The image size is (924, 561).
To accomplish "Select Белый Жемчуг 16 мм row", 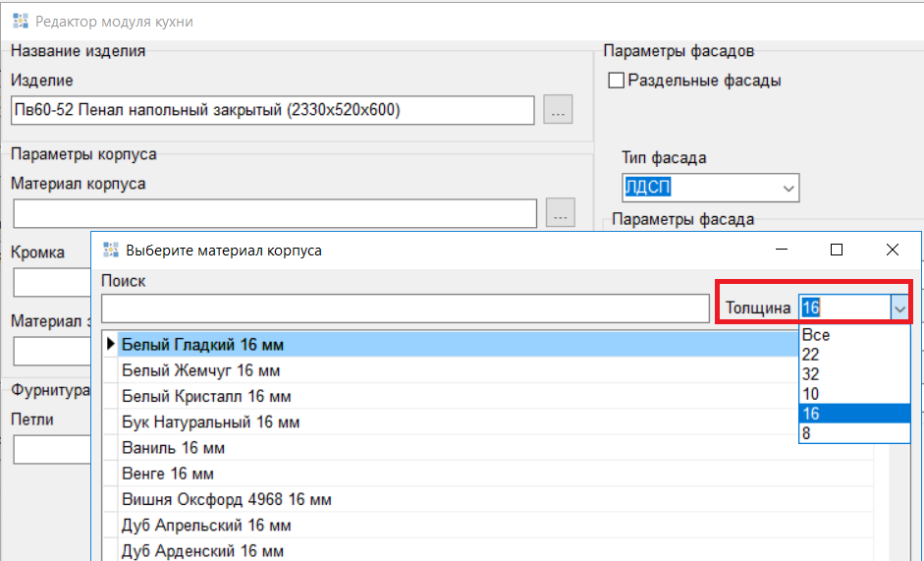I will (200, 370).
